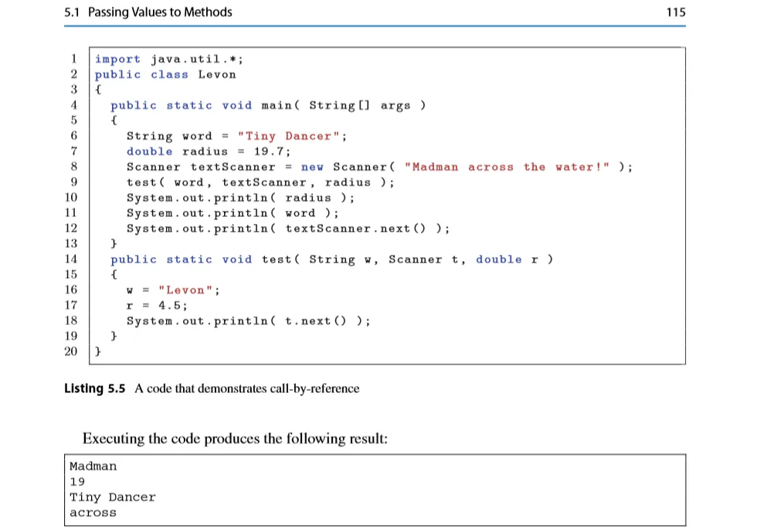Select the "double radius = 19.7;" statement
Image resolution: width=760 pixels, height=532 pixels.
[208, 152]
